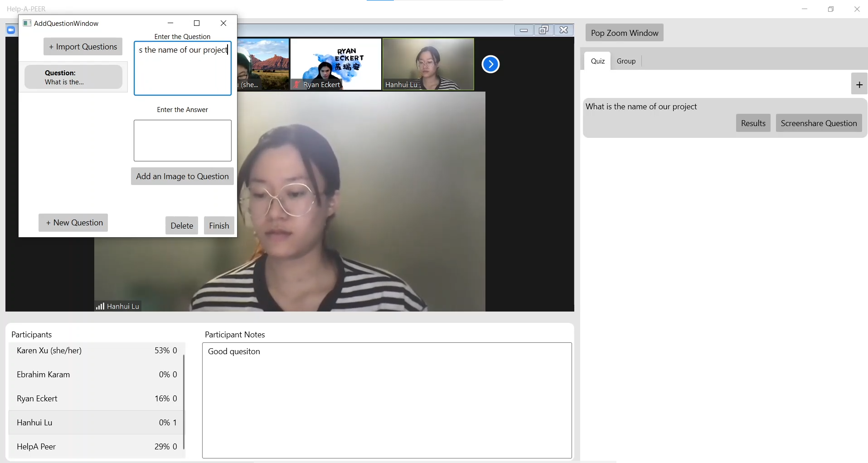Restore down the Help-A-PEER main window
The height and width of the screenshot is (463, 868).
click(831, 9)
